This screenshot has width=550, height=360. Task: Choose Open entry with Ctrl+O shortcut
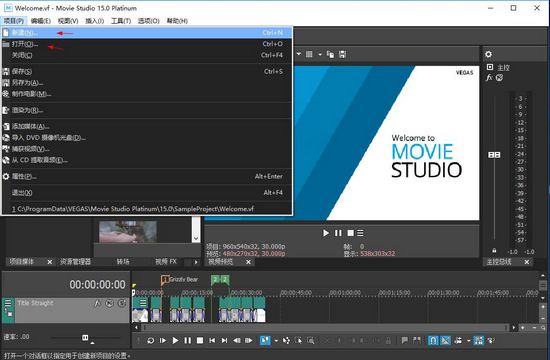point(147,44)
